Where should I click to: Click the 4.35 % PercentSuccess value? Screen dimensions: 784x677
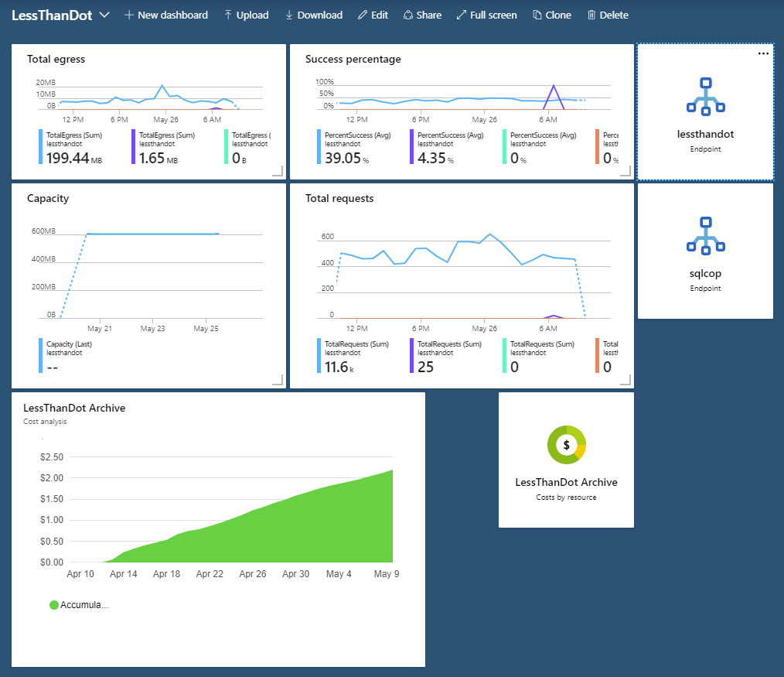[x=435, y=158]
